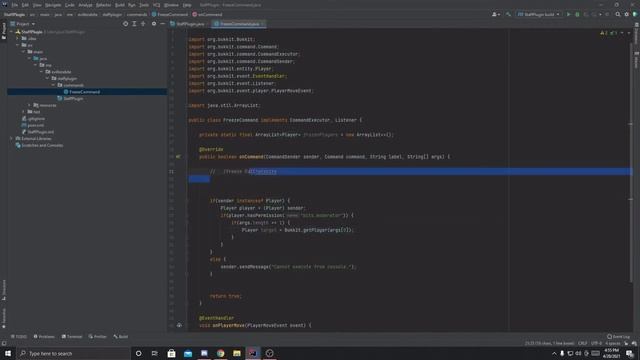This screenshot has height=360, width=640.
Task: Open the notification center icon
Action: (630, 353)
